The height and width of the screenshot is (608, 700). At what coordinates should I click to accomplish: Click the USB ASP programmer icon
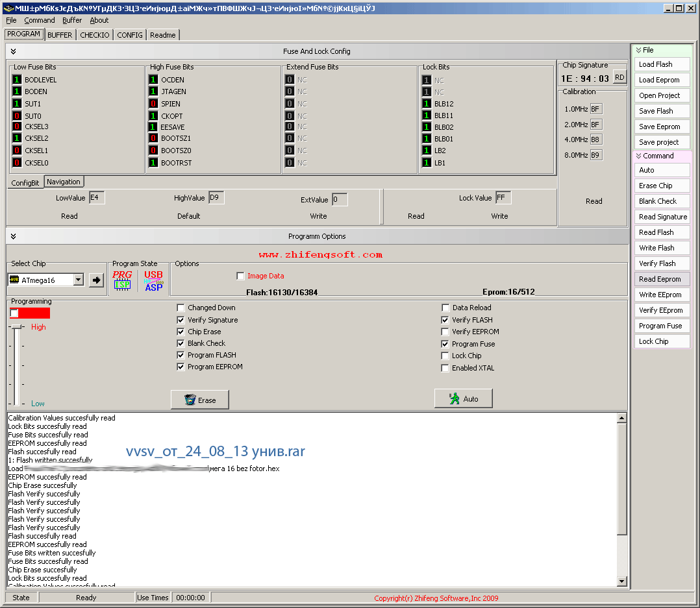pyautogui.click(x=153, y=280)
